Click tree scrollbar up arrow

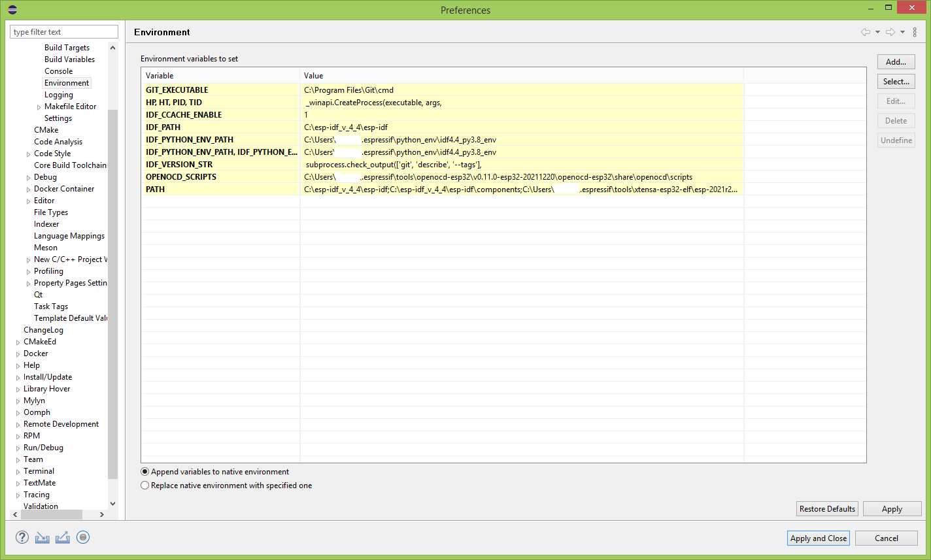[x=112, y=48]
